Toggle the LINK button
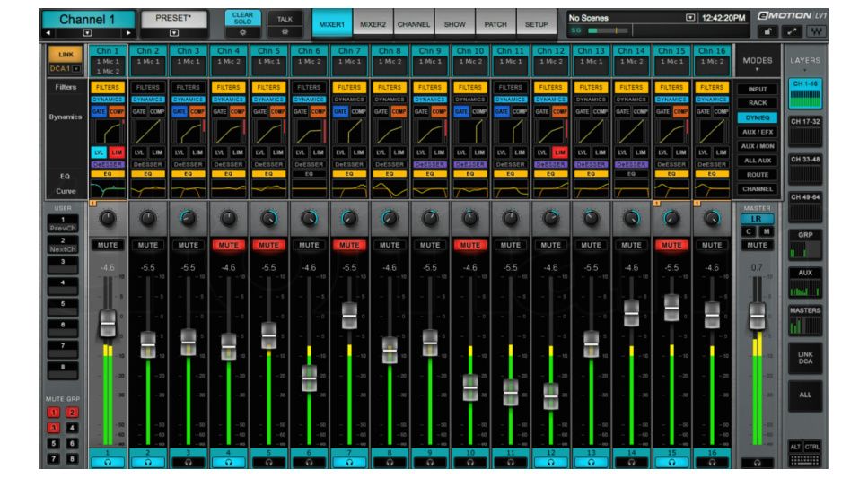 (66, 54)
